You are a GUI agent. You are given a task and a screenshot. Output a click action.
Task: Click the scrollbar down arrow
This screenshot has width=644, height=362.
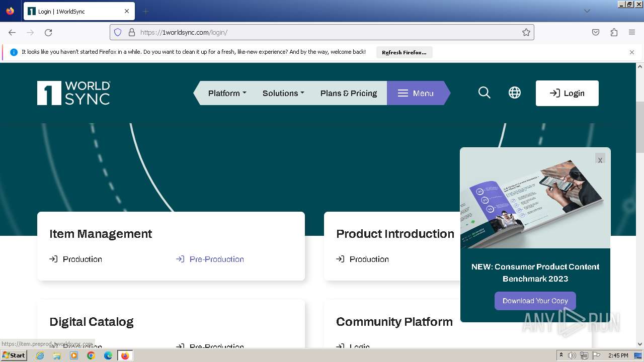point(640,344)
